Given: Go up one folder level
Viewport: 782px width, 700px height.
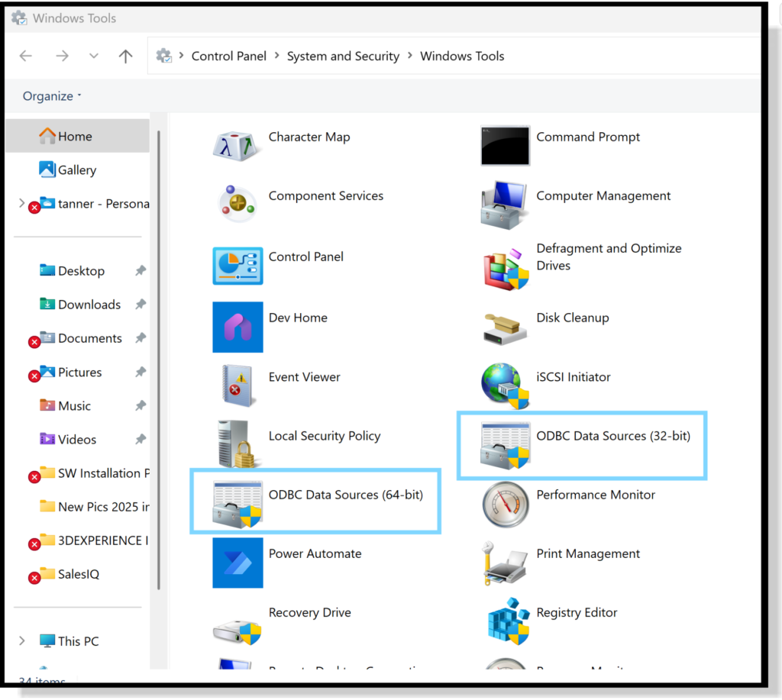Looking at the screenshot, I should 126,56.
